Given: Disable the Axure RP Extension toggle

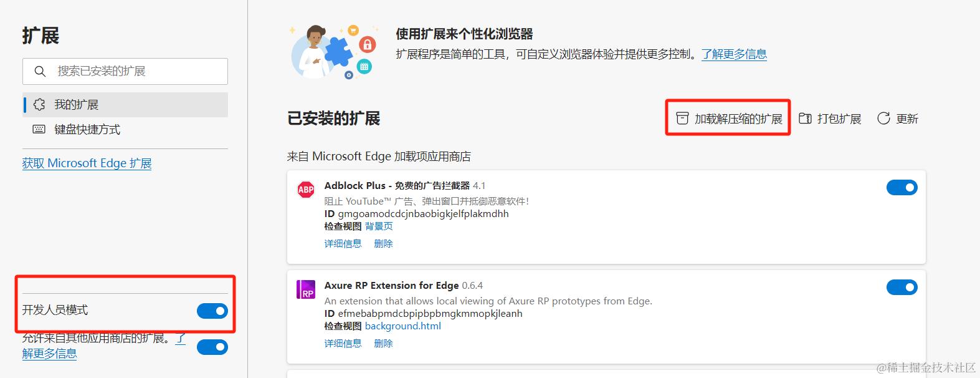Looking at the screenshot, I should click(902, 287).
